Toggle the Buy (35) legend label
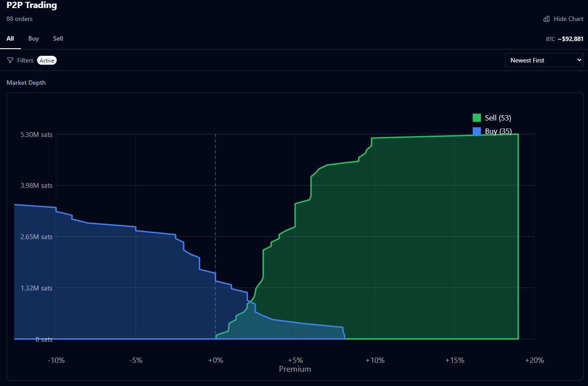Viewport: 588px width, 386px height. pyautogui.click(x=498, y=131)
